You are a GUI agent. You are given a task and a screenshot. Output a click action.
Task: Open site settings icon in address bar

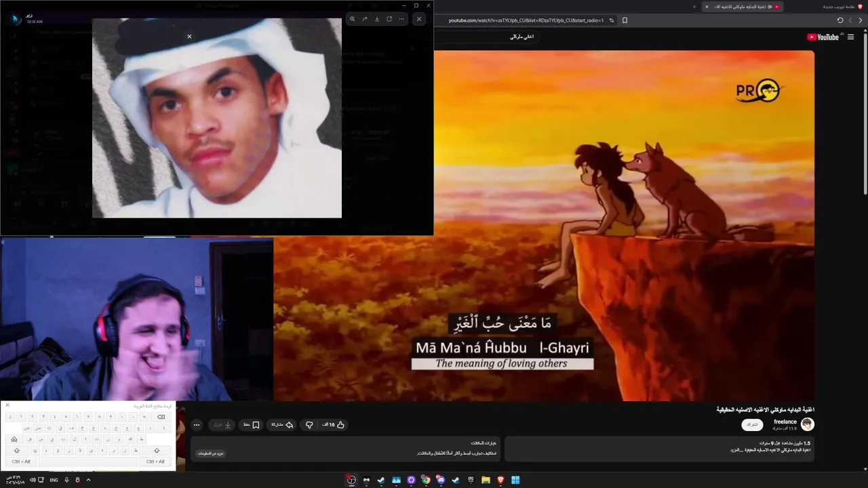(x=612, y=20)
